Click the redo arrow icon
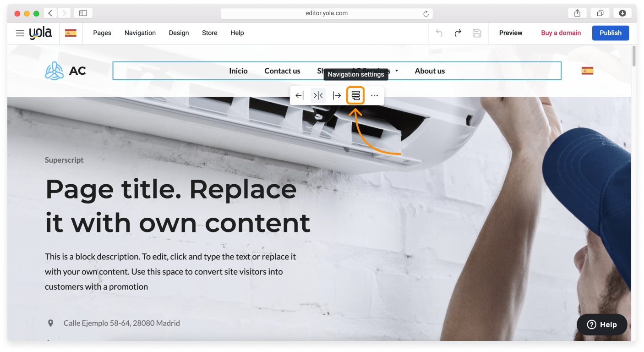 click(457, 33)
